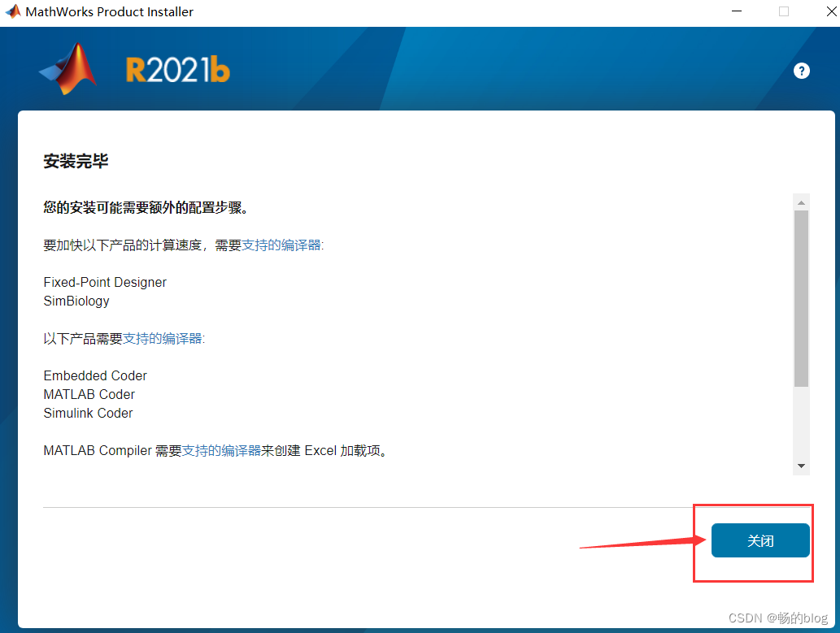840x633 pixels.
Task: Click the minimize icon in title bar
Action: pos(737,11)
